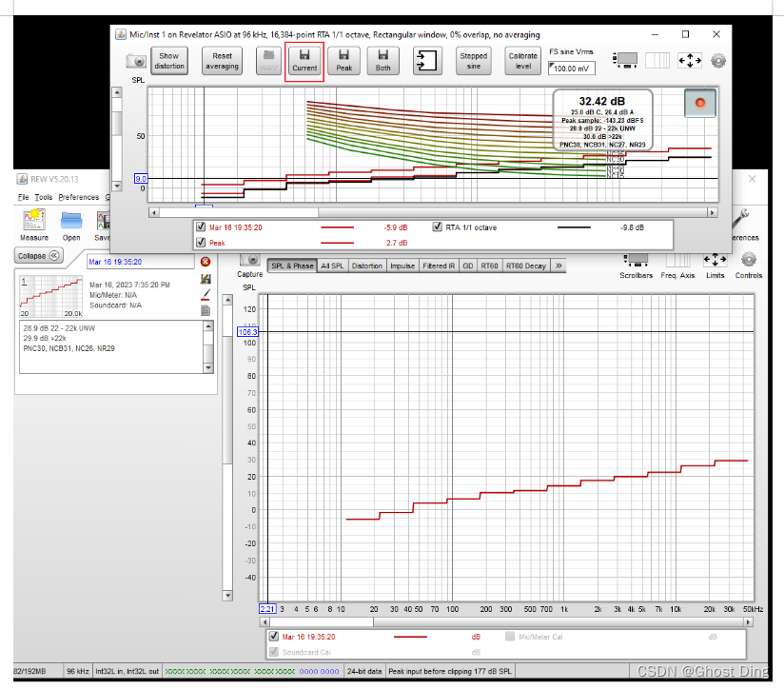784x689 pixels.
Task: Click main graph vertical scrollbar up arrow
Action: [x=227, y=300]
